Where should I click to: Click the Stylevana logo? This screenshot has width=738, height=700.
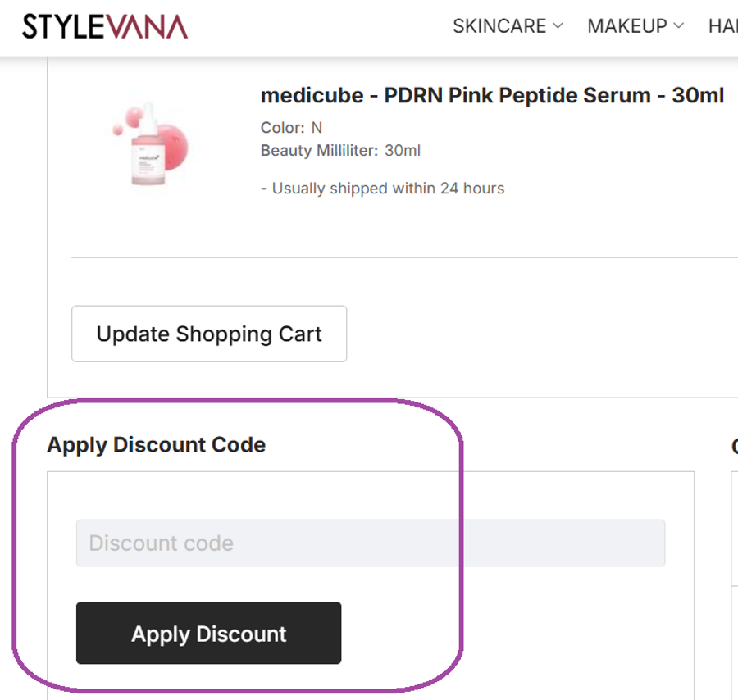pyautogui.click(x=105, y=26)
